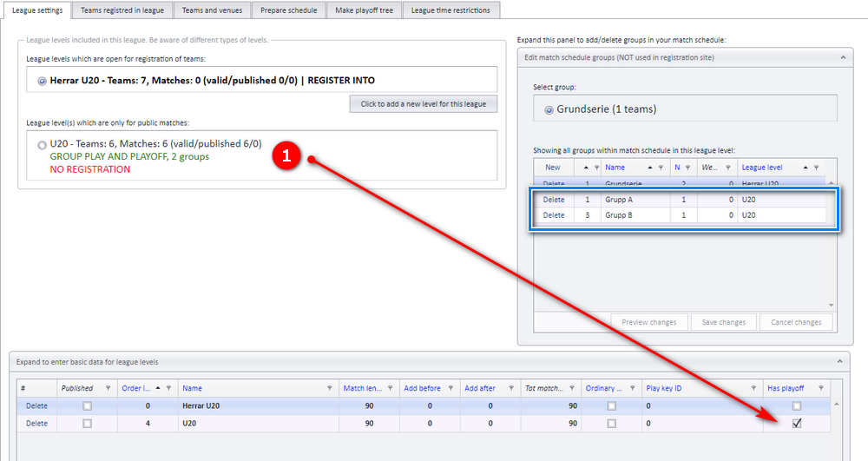Select the U20 name cell in levels grid
Screen dimensions: 868x461
259,424
